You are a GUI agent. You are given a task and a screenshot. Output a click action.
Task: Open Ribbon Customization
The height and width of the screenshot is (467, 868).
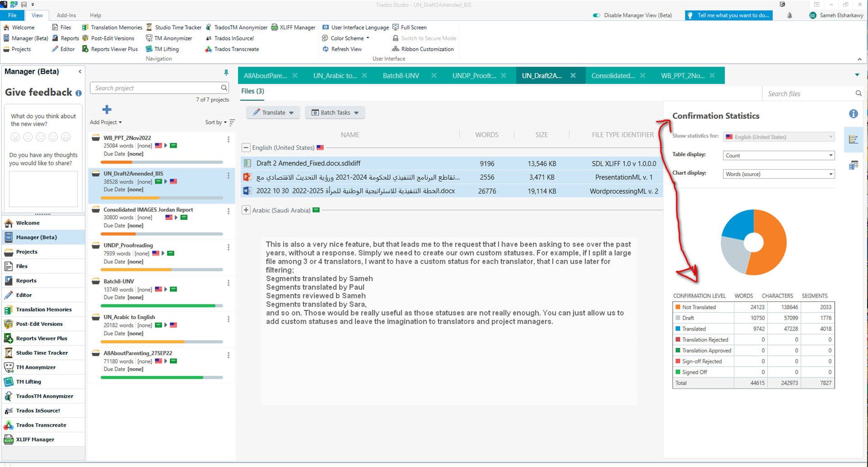pos(423,49)
